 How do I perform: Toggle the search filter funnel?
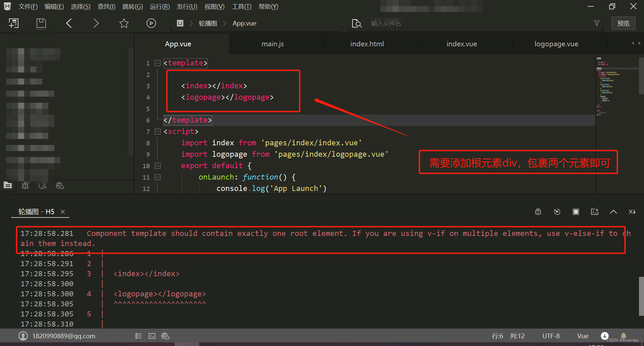pos(597,23)
